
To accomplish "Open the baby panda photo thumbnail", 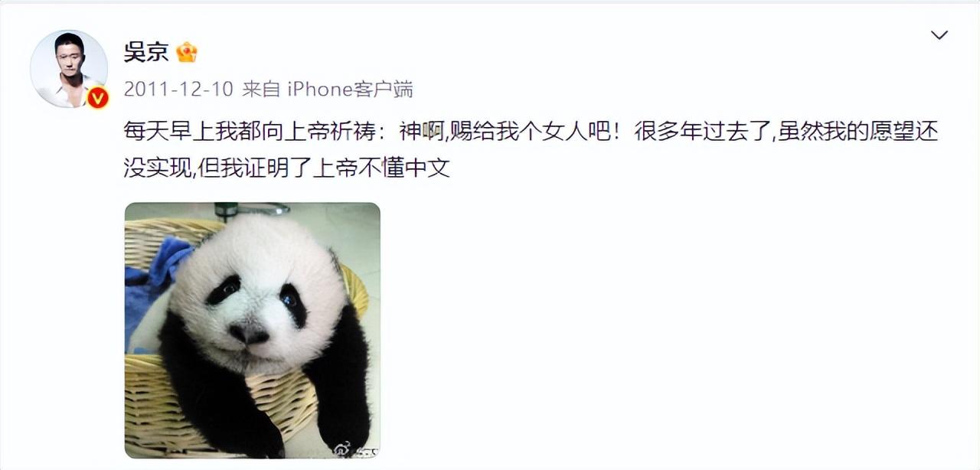I will 253,330.
